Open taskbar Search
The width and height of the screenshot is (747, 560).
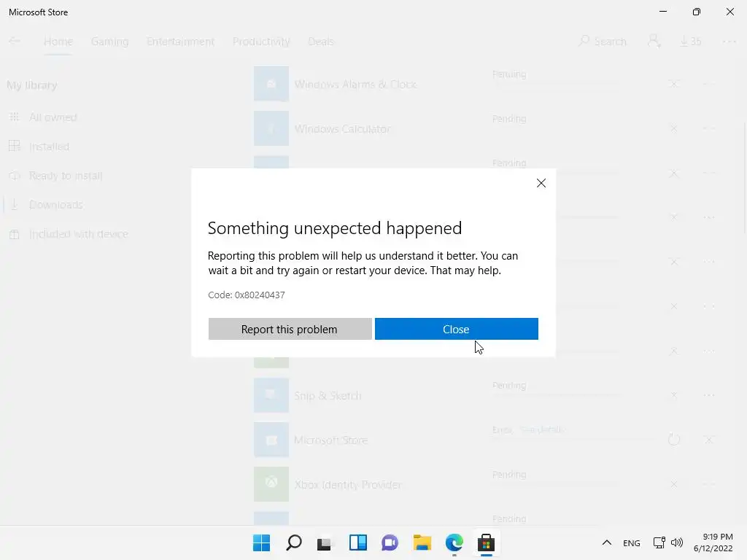pos(293,542)
